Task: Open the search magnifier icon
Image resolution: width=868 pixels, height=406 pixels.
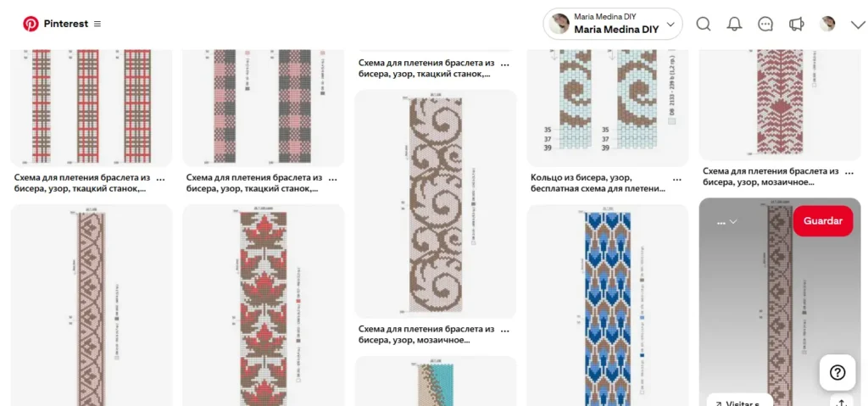Action: pyautogui.click(x=703, y=24)
